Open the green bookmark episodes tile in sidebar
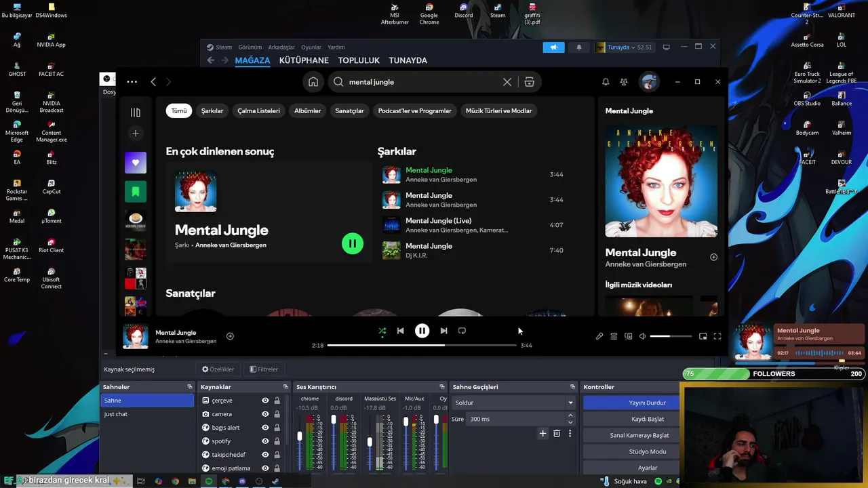 coord(136,192)
